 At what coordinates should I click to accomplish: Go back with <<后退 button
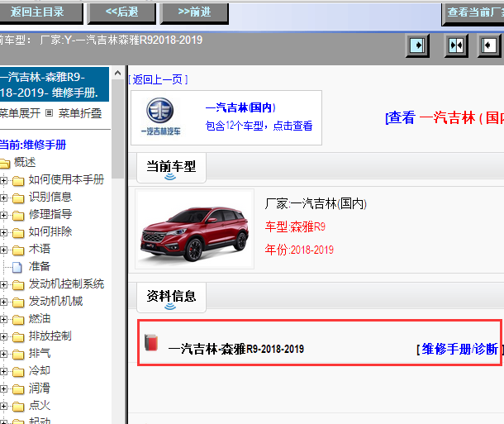[121, 13]
